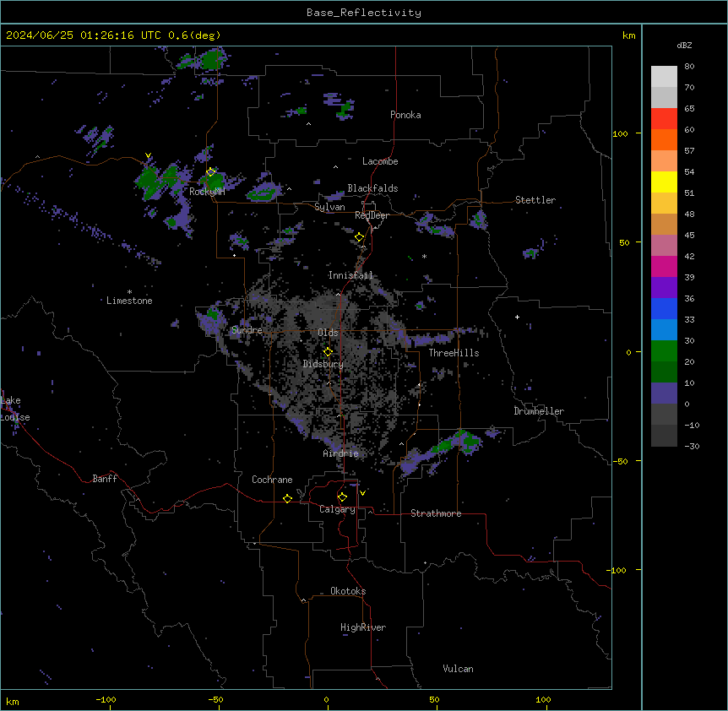Viewport: 728px width, 711px height.
Task: Click the yellow diamond marker below Cochrane
Action: [287, 498]
